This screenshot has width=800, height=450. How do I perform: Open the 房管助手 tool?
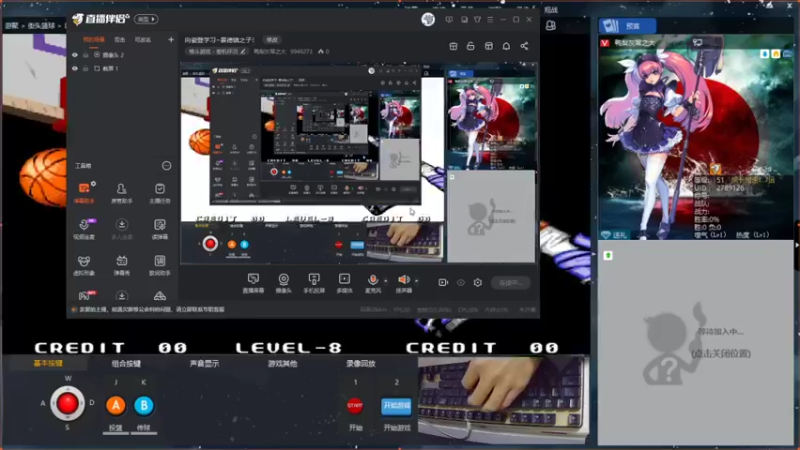pos(121,193)
